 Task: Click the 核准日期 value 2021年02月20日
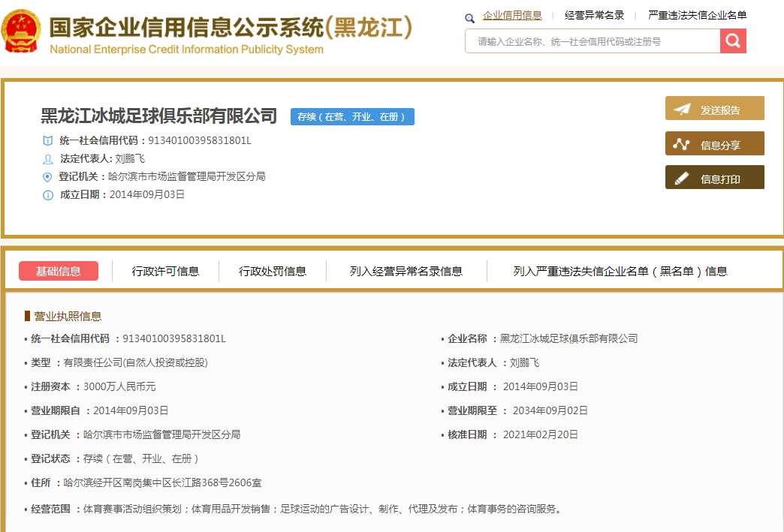pyautogui.click(x=541, y=434)
